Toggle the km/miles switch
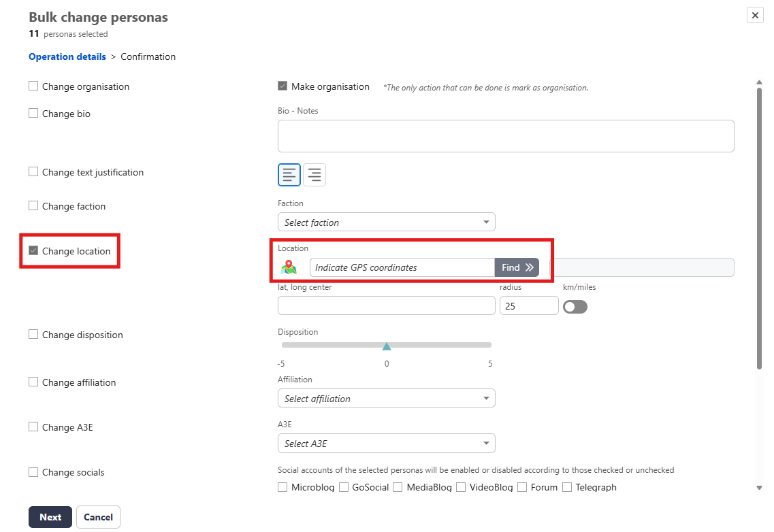774x532 pixels. coord(575,307)
